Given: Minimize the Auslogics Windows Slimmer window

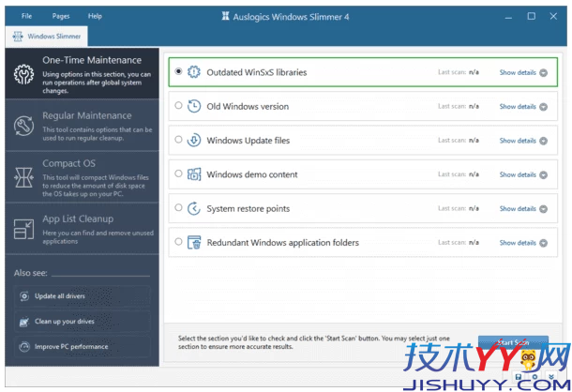Looking at the screenshot, I should click(508, 17).
